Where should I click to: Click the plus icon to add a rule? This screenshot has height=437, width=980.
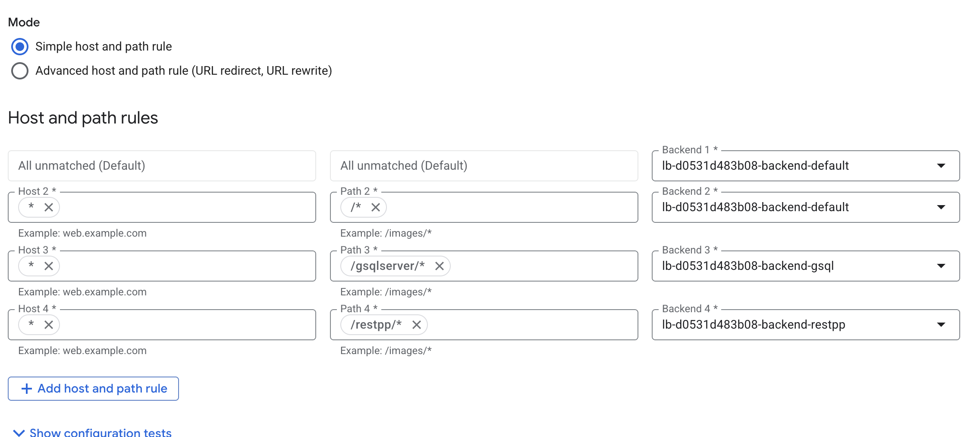27,389
